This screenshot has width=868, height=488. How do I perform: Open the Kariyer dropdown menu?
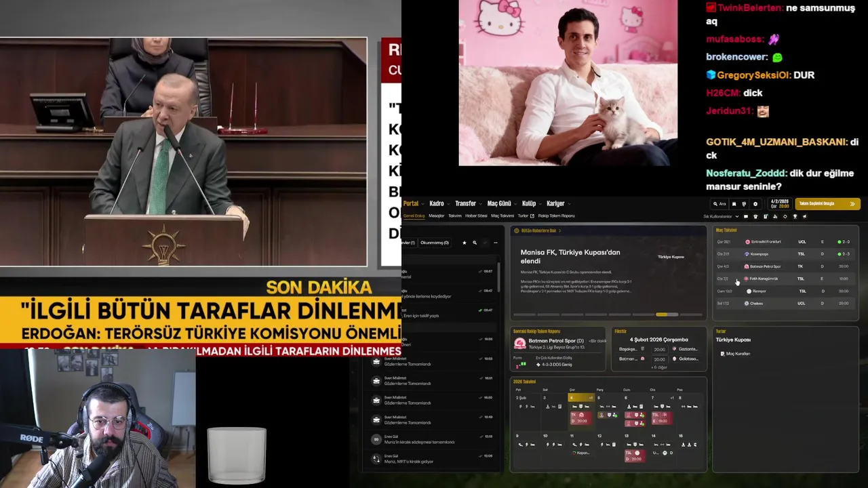click(559, 204)
